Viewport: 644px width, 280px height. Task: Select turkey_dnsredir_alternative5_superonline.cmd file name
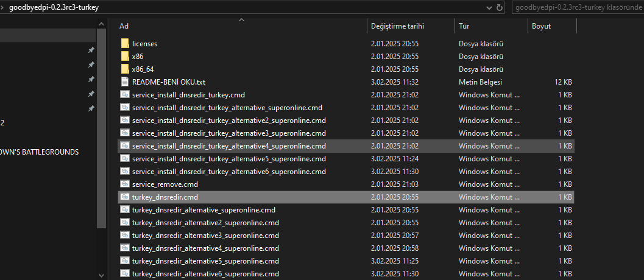click(x=206, y=261)
